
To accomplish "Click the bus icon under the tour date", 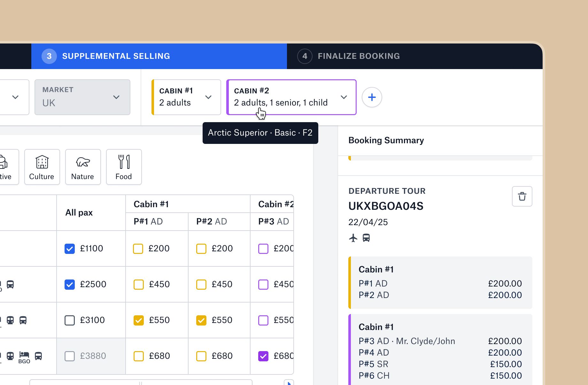I will point(366,238).
